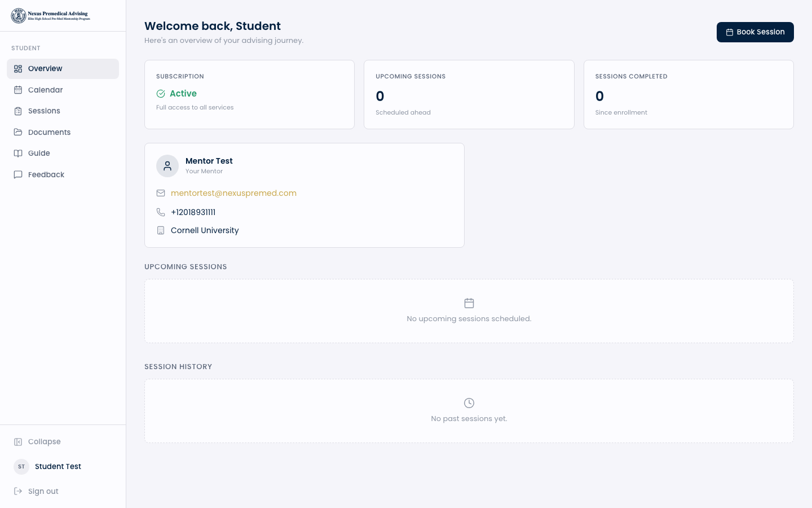812x508 pixels.
Task: Click the ST user avatar badge
Action: click(x=21, y=467)
